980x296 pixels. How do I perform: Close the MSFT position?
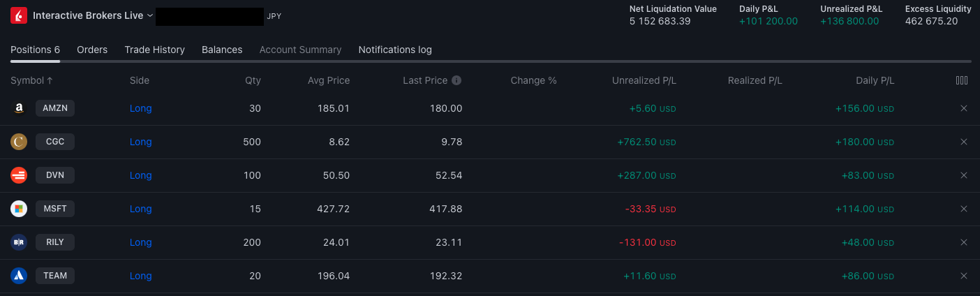[x=964, y=209]
